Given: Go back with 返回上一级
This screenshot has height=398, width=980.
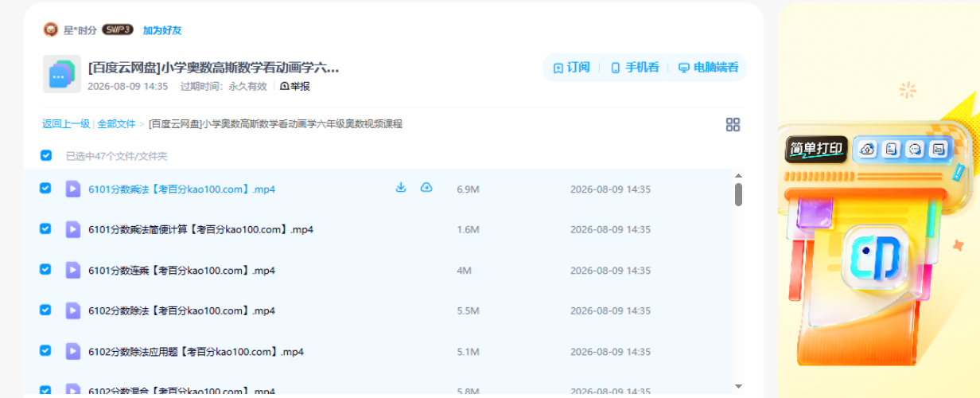Looking at the screenshot, I should [x=66, y=124].
